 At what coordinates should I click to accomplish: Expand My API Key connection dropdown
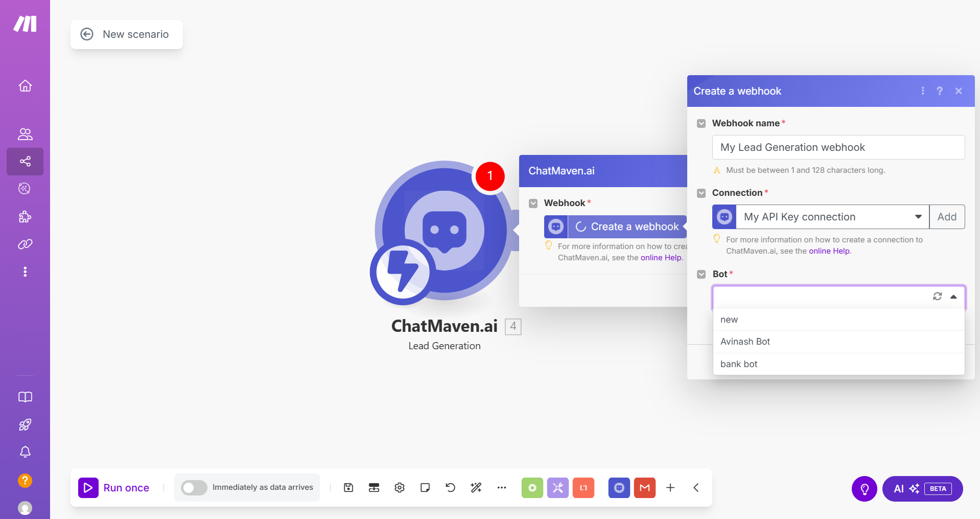point(918,217)
